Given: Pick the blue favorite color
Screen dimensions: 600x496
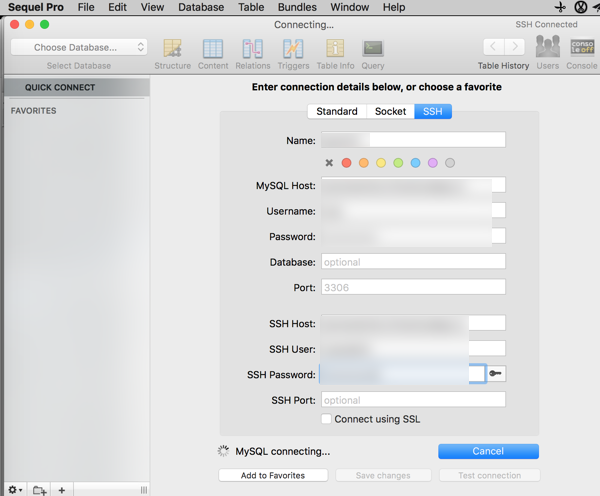Looking at the screenshot, I should pos(415,163).
